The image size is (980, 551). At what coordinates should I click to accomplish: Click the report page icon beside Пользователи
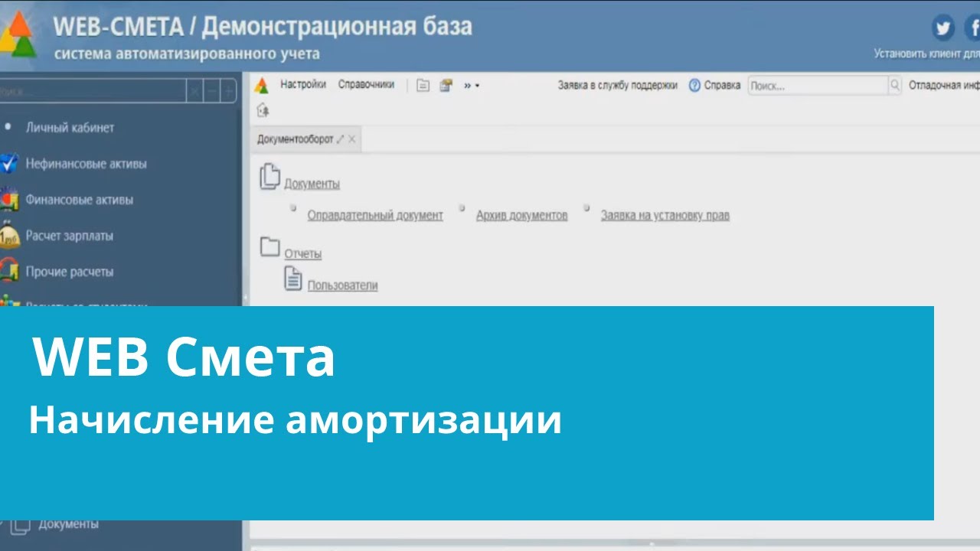coord(293,278)
